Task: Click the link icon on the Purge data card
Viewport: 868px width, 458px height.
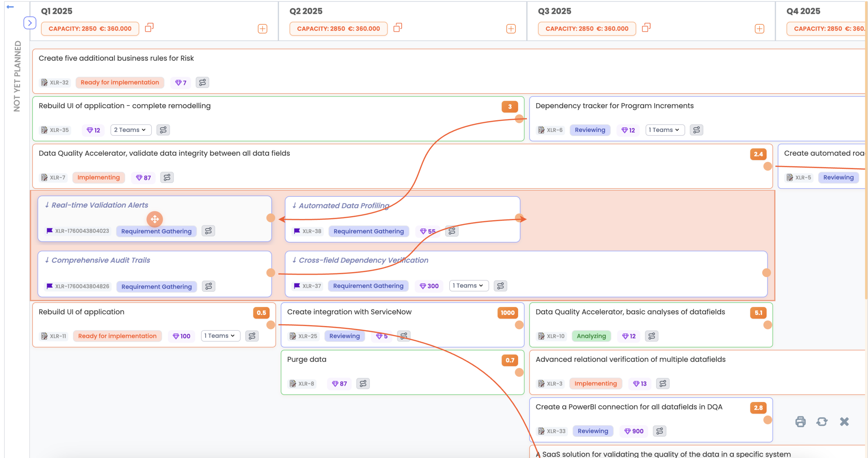Action: point(363,383)
